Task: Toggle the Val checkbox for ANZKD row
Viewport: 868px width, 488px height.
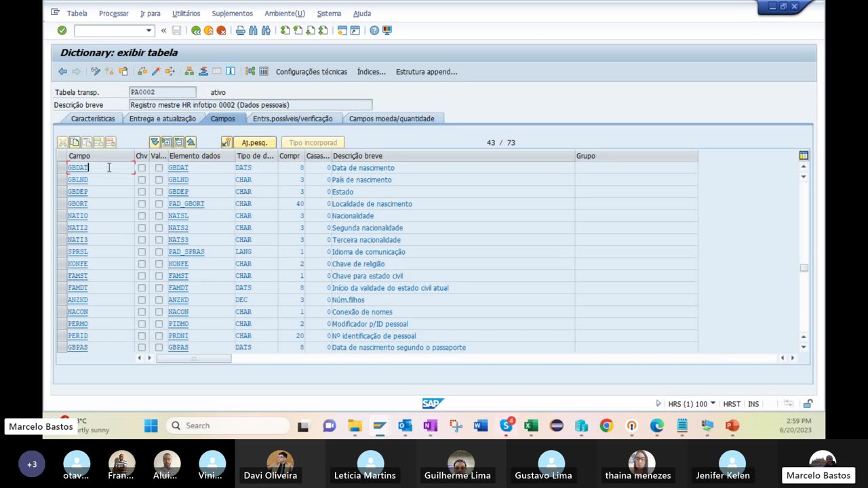Action: click(x=159, y=300)
